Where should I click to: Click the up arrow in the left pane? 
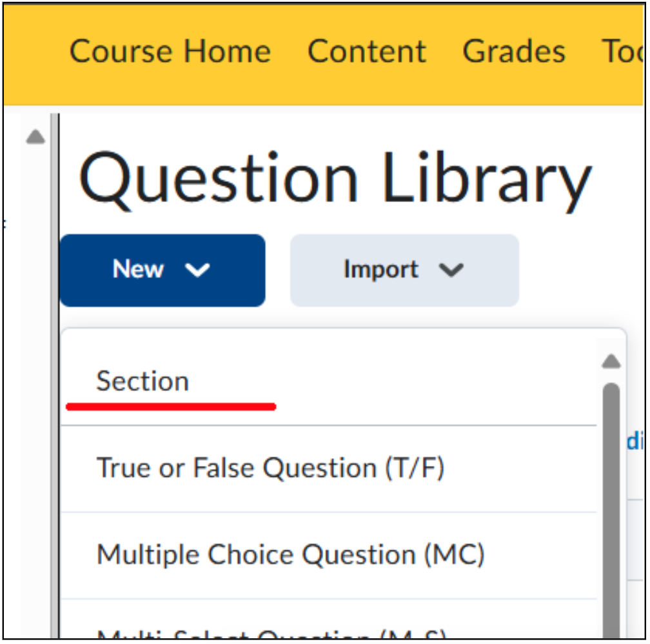[x=35, y=137]
